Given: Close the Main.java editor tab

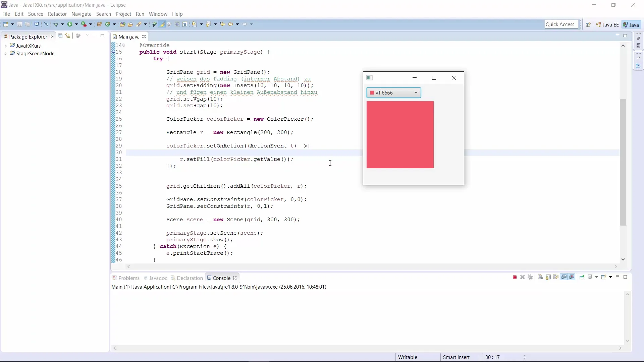Looking at the screenshot, I should pos(144,37).
